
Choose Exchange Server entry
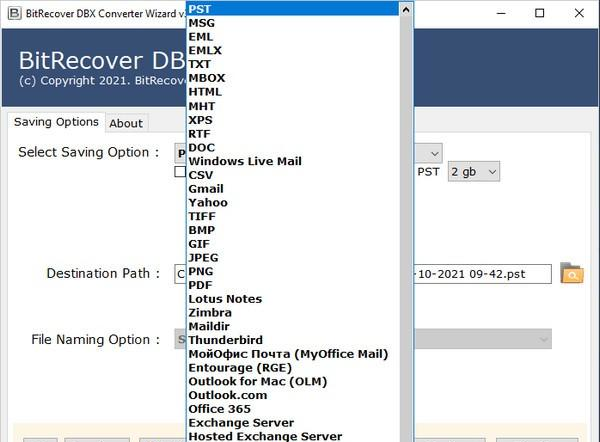[293, 423]
